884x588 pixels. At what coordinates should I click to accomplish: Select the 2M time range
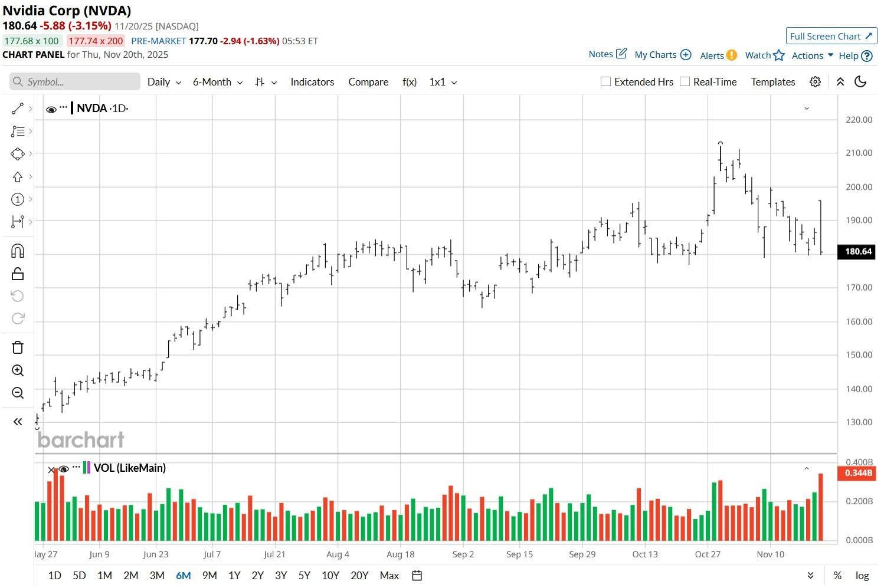point(130,576)
